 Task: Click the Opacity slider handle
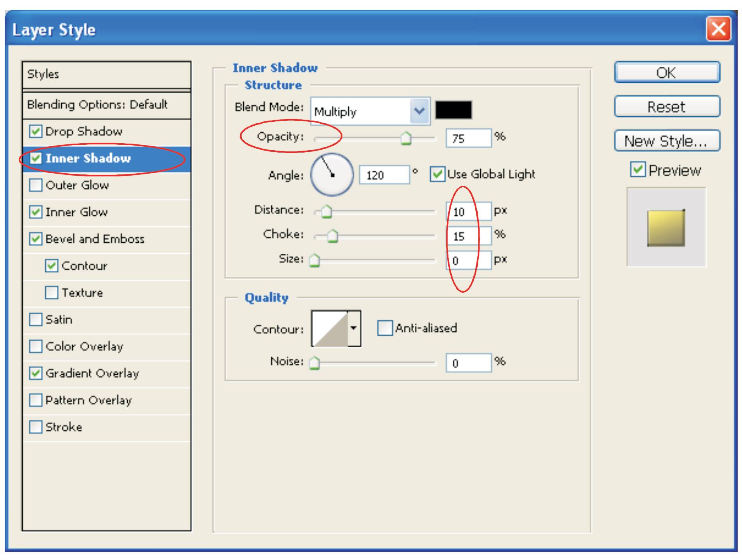406,138
